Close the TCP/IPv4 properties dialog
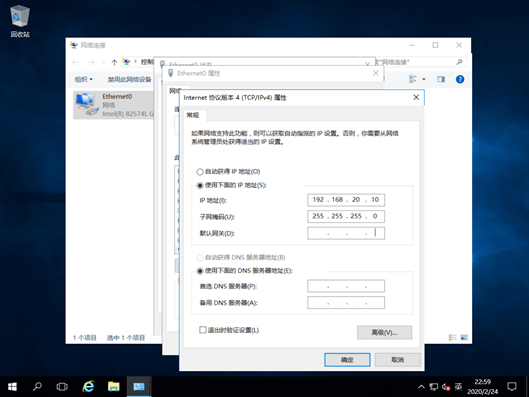This screenshot has width=529, height=397. click(x=416, y=97)
